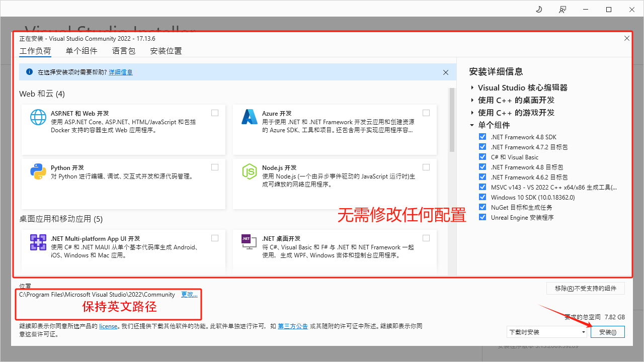
Task: Click the .NET desktop development icon
Action: point(250,242)
